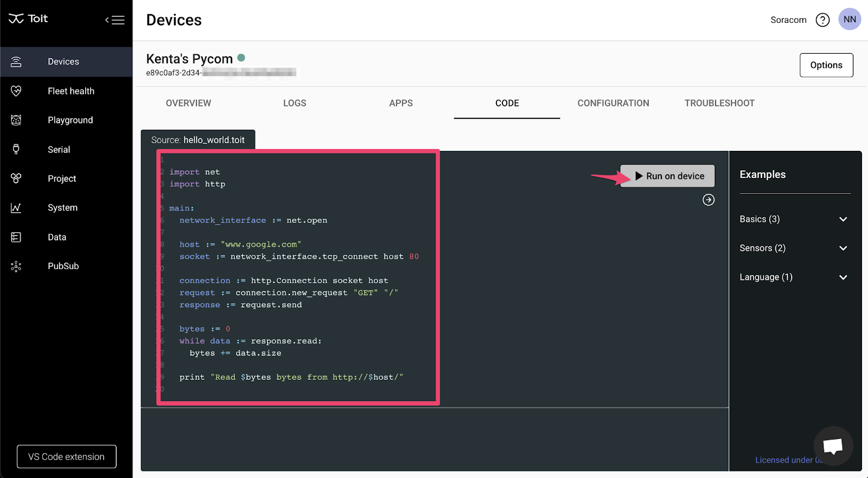Click the help question mark icon
Viewport: 868px width, 478px height.
822,20
